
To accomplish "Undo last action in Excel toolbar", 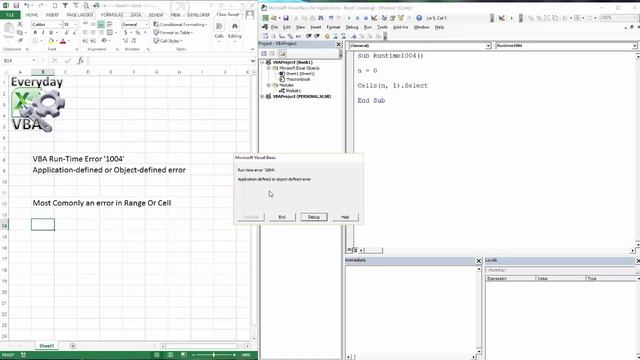I will pos(27,5).
